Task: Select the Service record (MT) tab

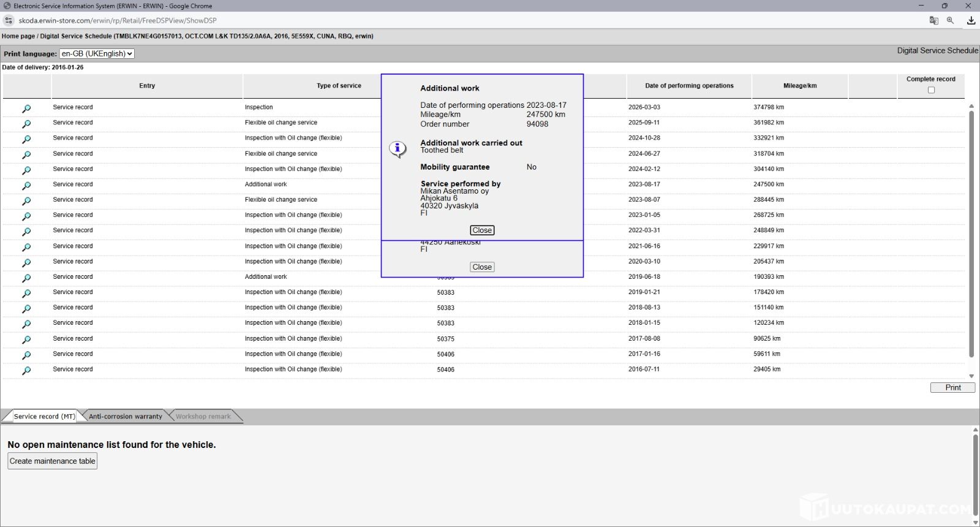Action: [x=44, y=417]
